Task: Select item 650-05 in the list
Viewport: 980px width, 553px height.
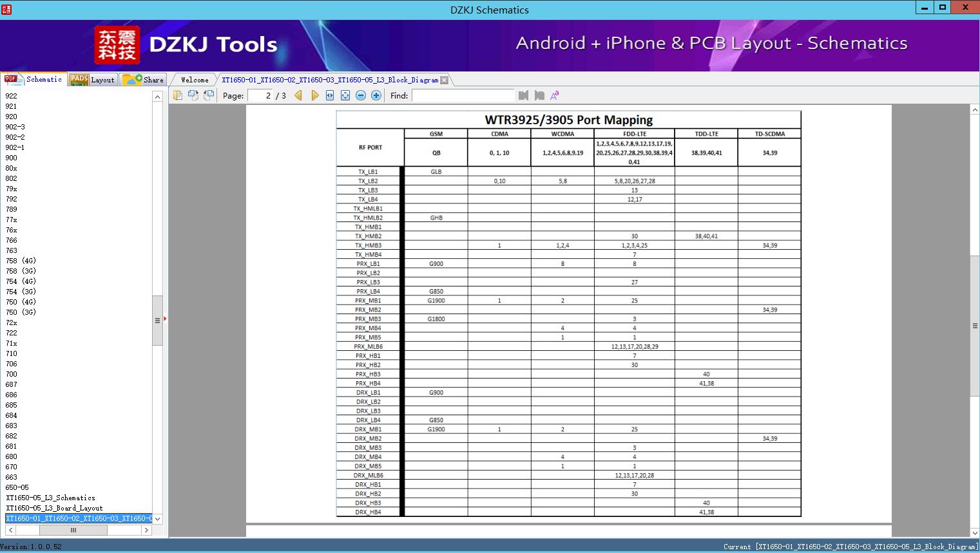Action: pos(17,487)
